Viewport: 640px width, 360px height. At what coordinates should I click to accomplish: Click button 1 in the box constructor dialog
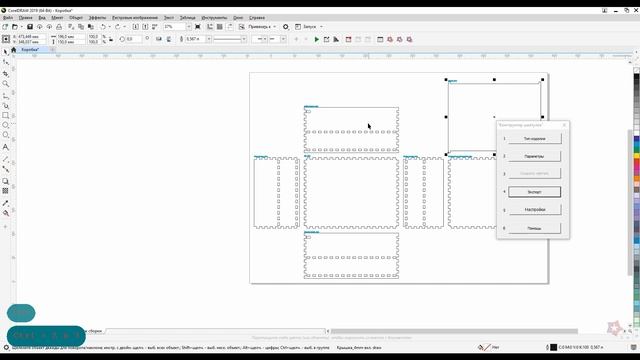click(534, 138)
